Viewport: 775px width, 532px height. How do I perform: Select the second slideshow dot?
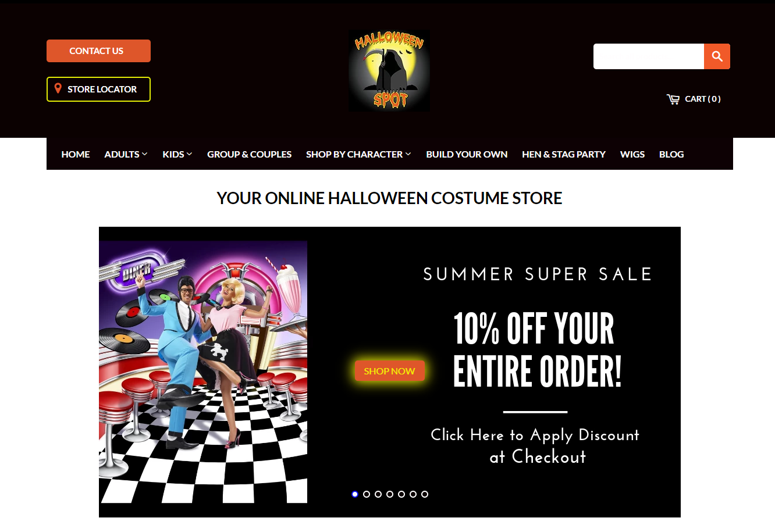point(367,494)
